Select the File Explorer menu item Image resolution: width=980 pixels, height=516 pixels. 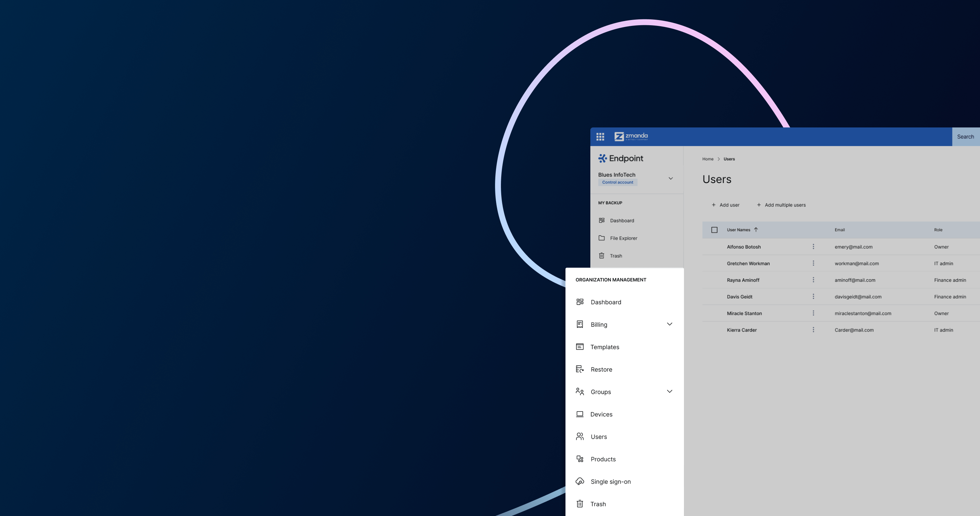point(624,238)
